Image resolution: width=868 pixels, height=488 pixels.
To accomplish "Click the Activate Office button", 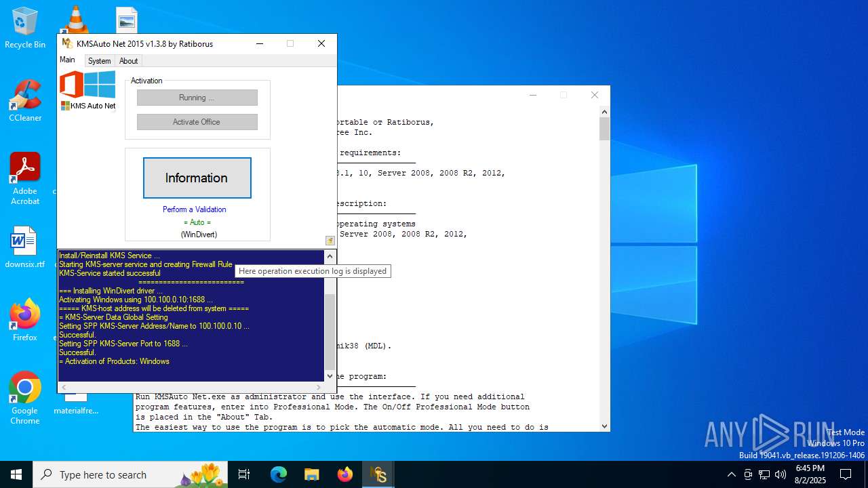I will click(x=197, y=122).
